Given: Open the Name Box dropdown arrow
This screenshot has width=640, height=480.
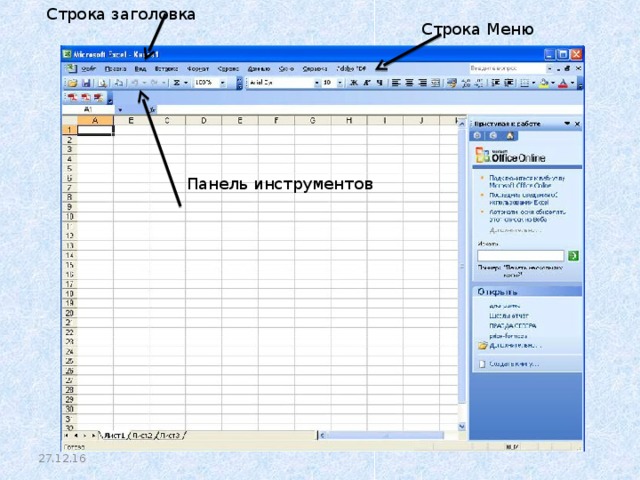Looking at the screenshot, I should (120, 110).
